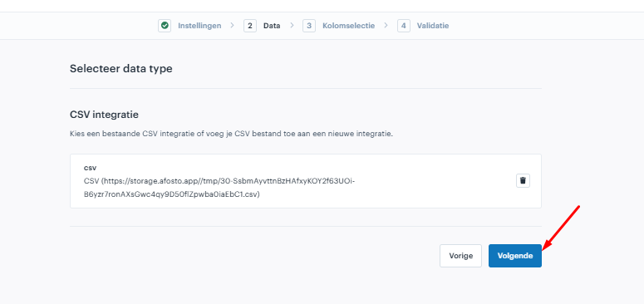
Task: Click the bold csv integration title
Action: coord(90,168)
